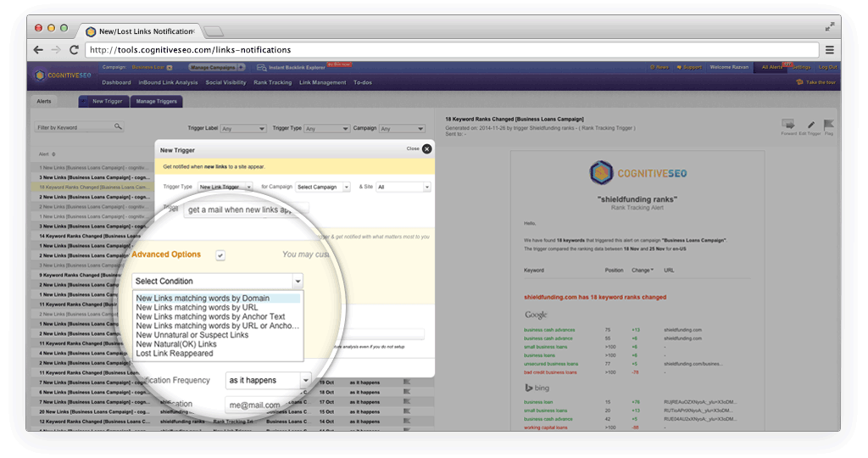
Task: Click the CognitiveSEO logo in the header
Action: [63, 75]
